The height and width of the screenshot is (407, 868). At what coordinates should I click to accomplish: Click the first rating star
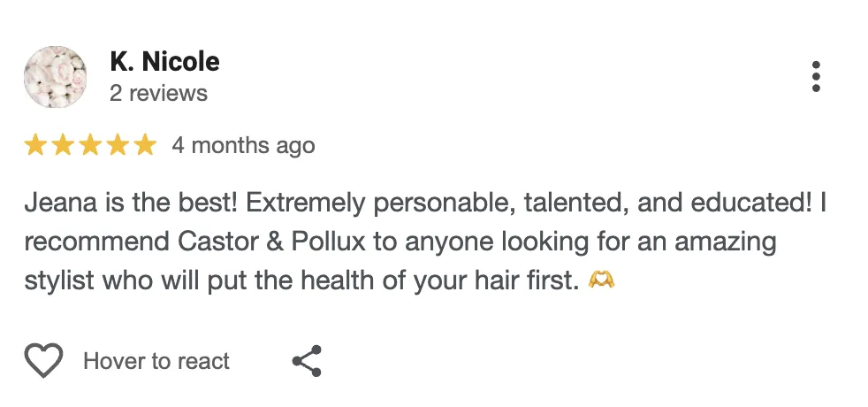coord(36,145)
